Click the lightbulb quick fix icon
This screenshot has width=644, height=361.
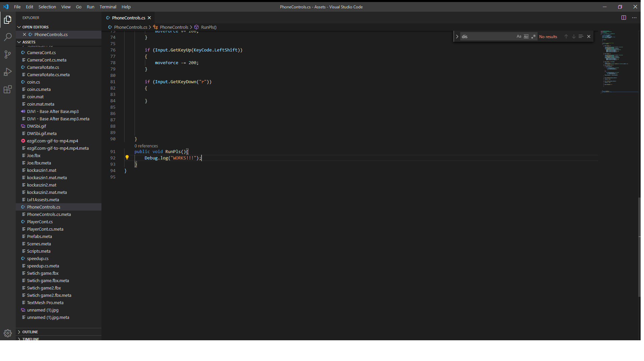coord(127,157)
